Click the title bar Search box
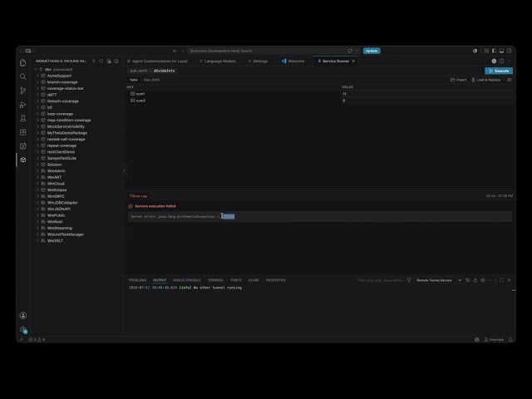The width and height of the screenshot is (532, 399). click(273, 51)
